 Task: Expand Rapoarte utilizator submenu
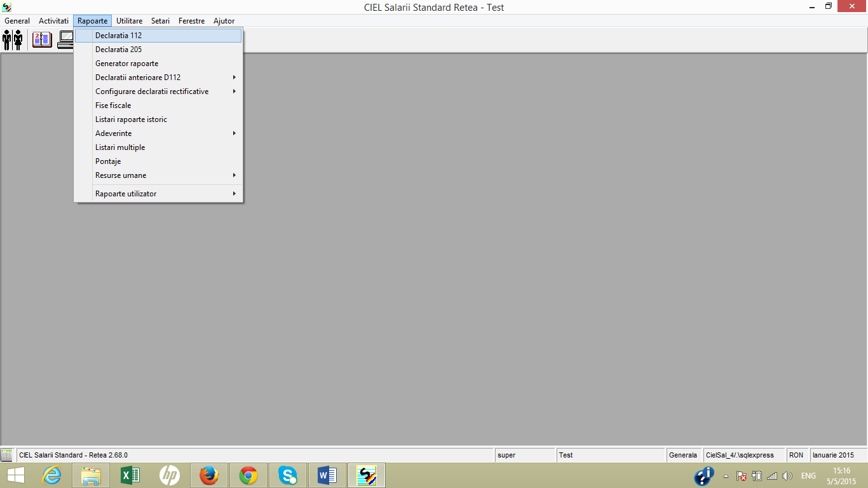point(158,194)
